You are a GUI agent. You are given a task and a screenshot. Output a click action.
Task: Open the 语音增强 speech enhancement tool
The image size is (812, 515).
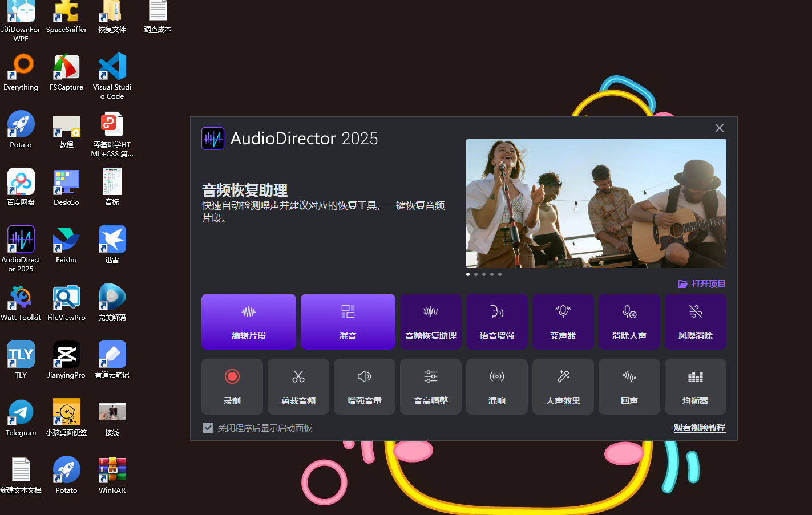coord(497,322)
